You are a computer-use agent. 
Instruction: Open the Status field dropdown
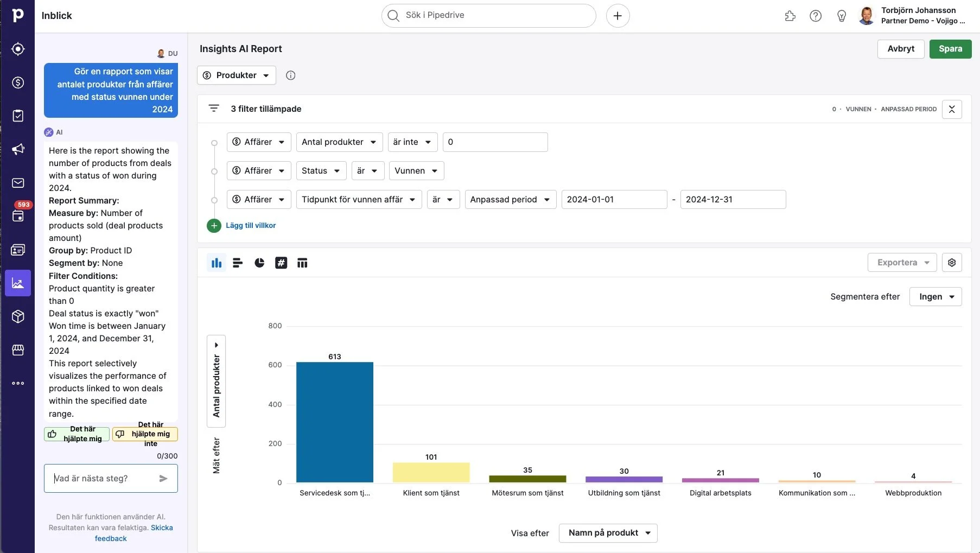(x=321, y=171)
